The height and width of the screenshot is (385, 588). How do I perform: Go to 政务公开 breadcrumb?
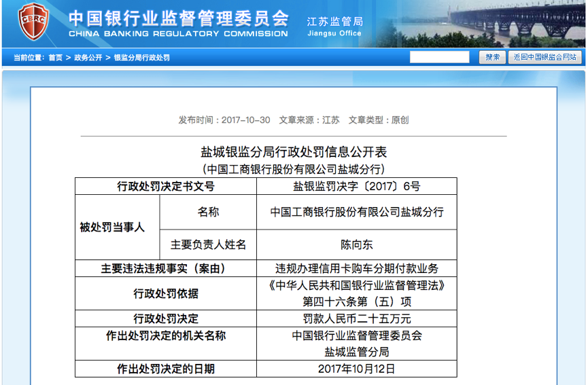tap(88, 58)
